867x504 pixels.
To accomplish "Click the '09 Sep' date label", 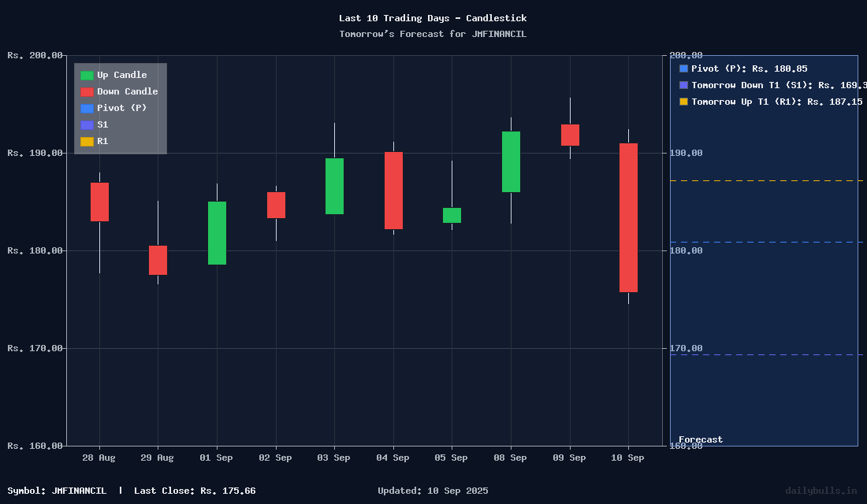I will coord(569,458).
